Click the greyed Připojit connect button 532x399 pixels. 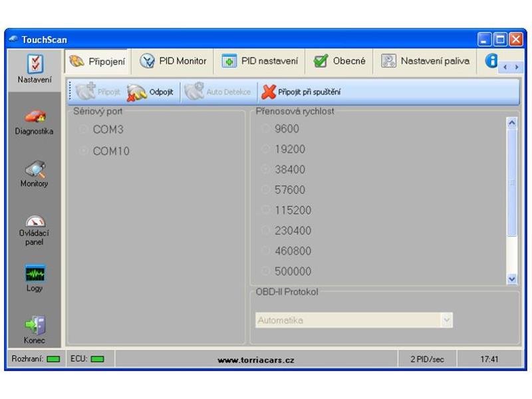coord(98,92)
